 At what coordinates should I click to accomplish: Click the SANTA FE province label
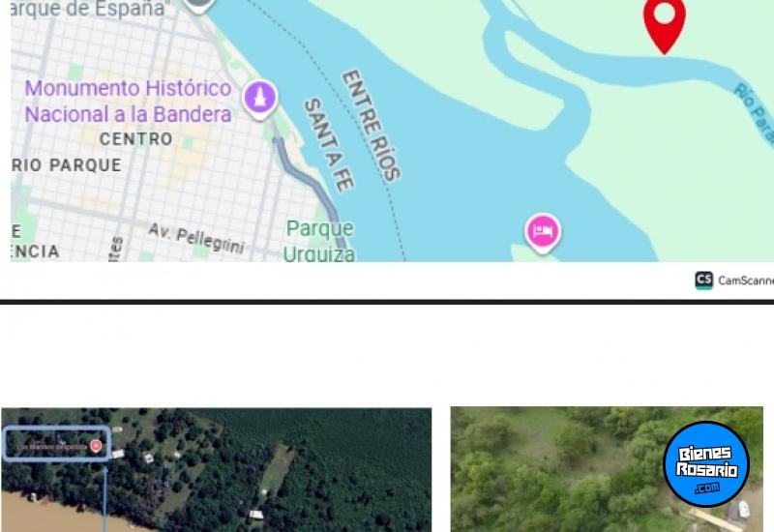coord(329,144)
